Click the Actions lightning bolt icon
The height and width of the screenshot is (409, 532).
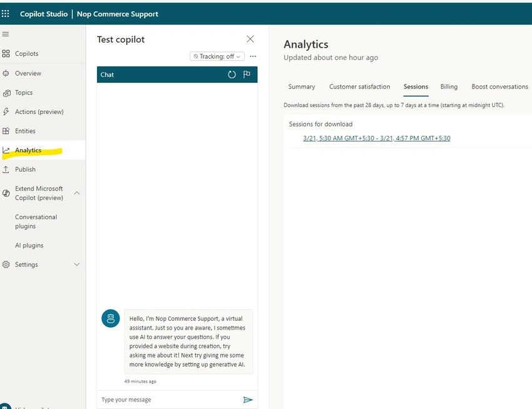click(x=6, y=111)
